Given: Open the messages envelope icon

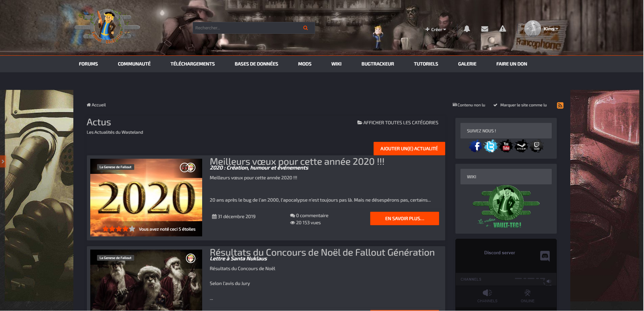Looking at the screenshot, I should tap(484, 29).
